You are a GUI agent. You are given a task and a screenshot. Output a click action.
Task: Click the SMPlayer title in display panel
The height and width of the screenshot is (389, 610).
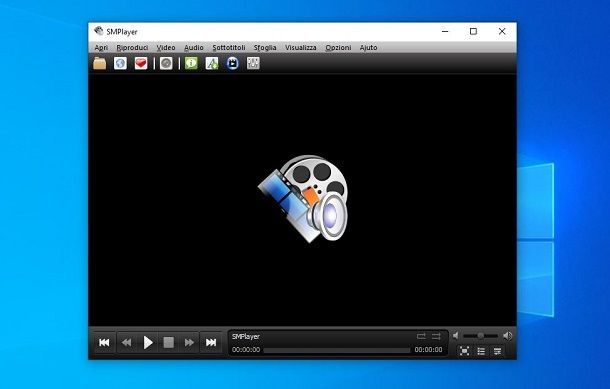245,336
